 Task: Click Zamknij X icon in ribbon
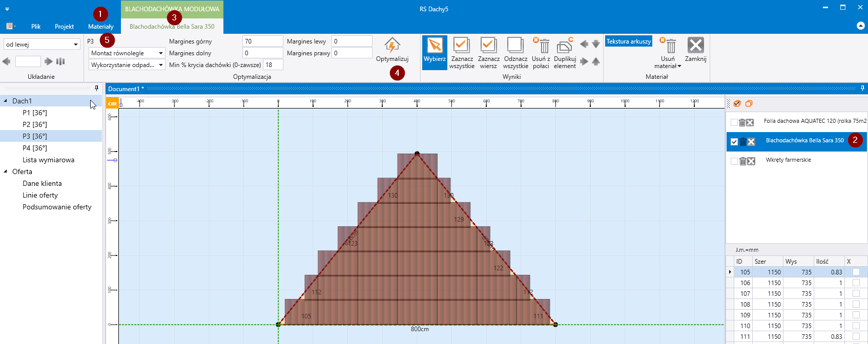(695, 46)
